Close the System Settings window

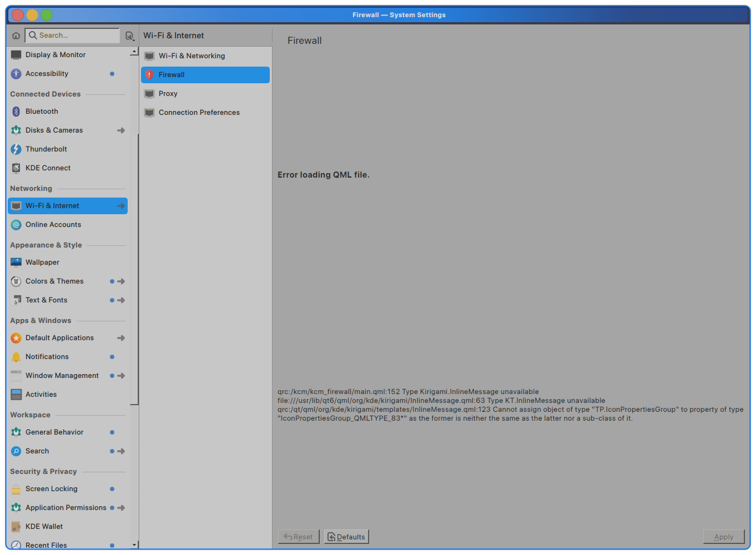18,15
